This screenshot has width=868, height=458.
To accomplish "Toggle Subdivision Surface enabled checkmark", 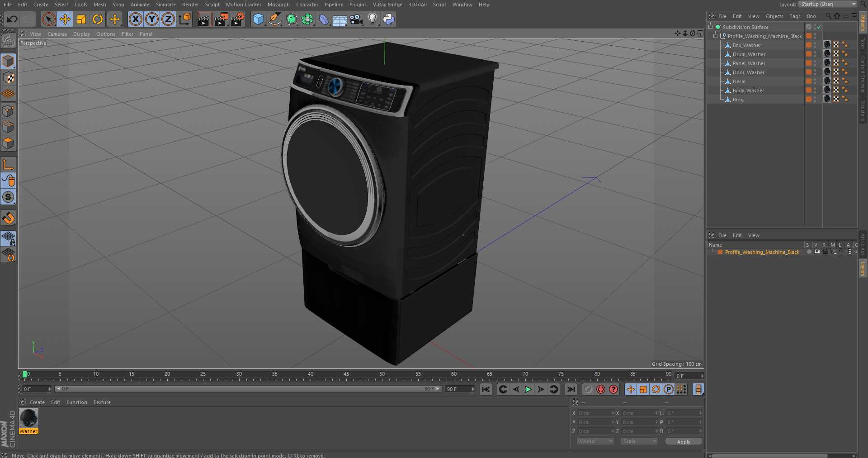I will pos(819,27).
